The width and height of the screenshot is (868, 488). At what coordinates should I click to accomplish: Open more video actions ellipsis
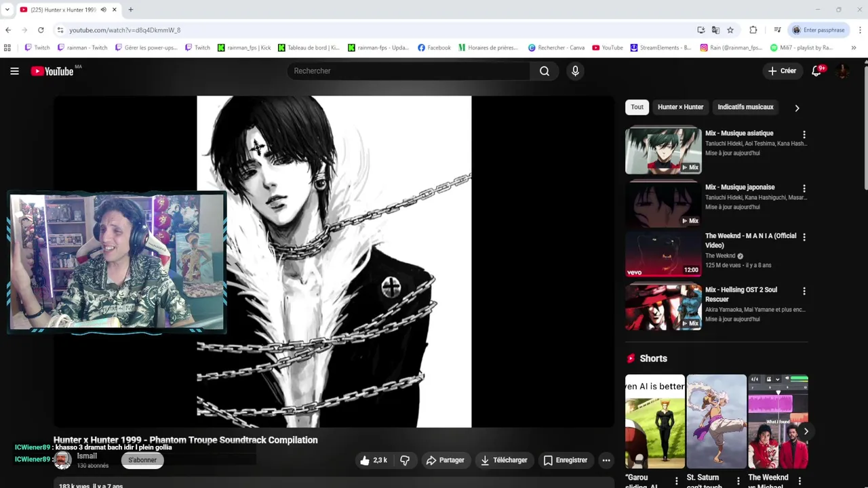point(606,460)
